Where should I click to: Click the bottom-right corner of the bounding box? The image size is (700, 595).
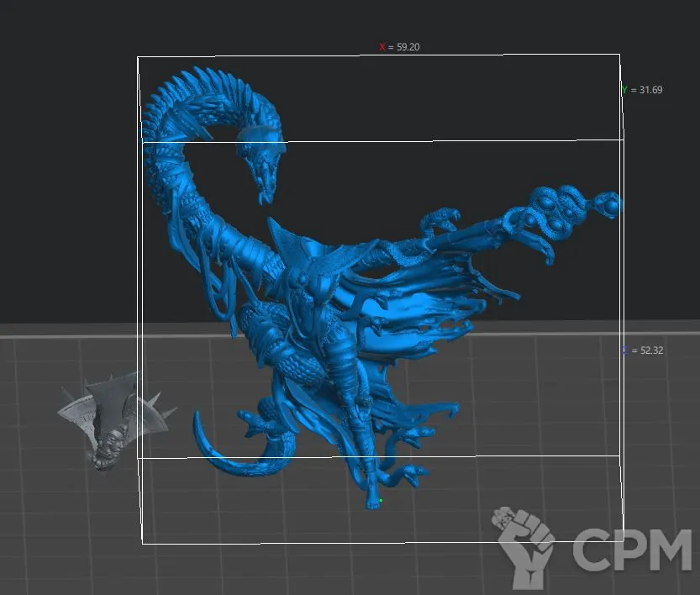[x=623, y=543]
